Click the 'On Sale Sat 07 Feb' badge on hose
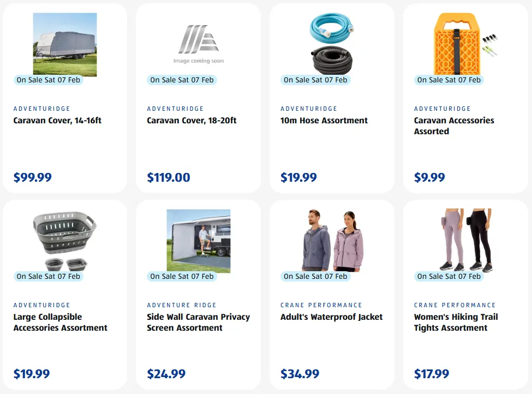Screen dimensions: 532x394 coord(315,80)
